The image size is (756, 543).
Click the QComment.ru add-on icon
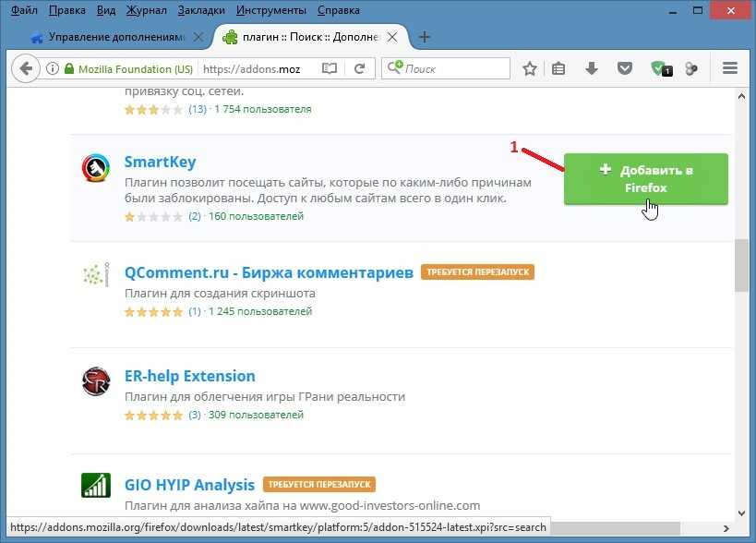click(96, 275)
